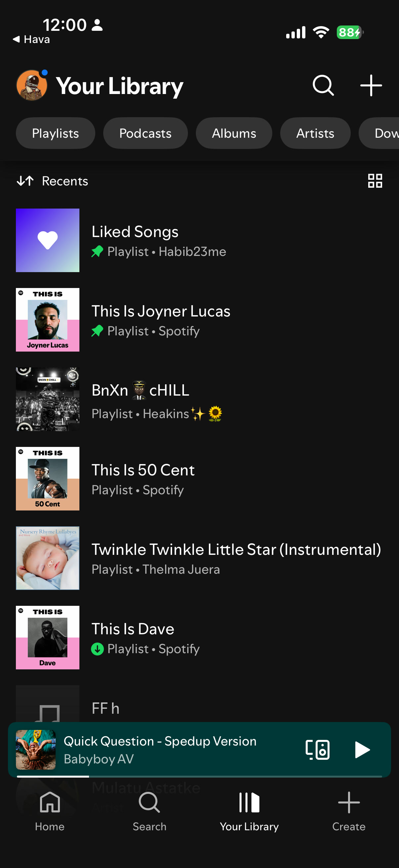The width and height of the screenshot is (399, 868).
Task: Tap the mini player progress bar
Action: pyautogui.click(x=199, y=776)
